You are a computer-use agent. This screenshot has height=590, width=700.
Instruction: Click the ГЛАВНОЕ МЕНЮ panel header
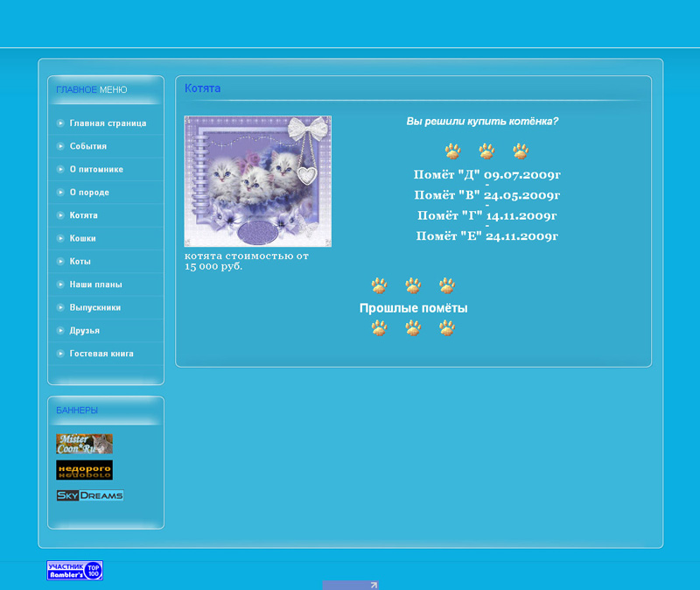[92, 90]
